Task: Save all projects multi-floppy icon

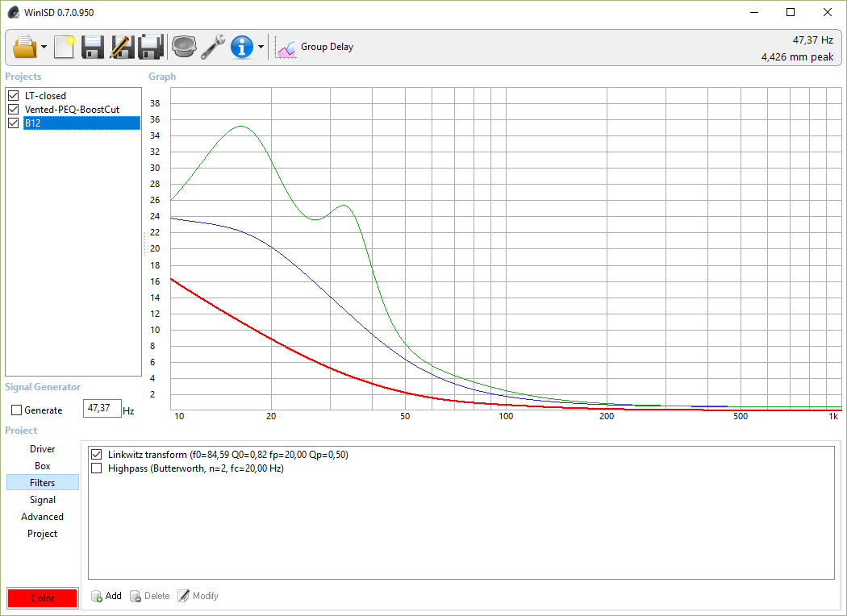Action: [151, 47]
